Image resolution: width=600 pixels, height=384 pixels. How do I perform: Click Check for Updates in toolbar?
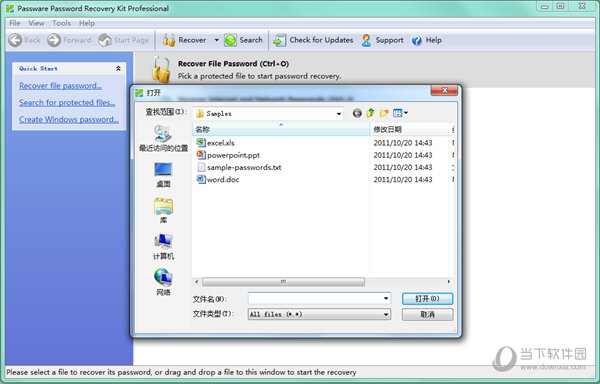313,40
